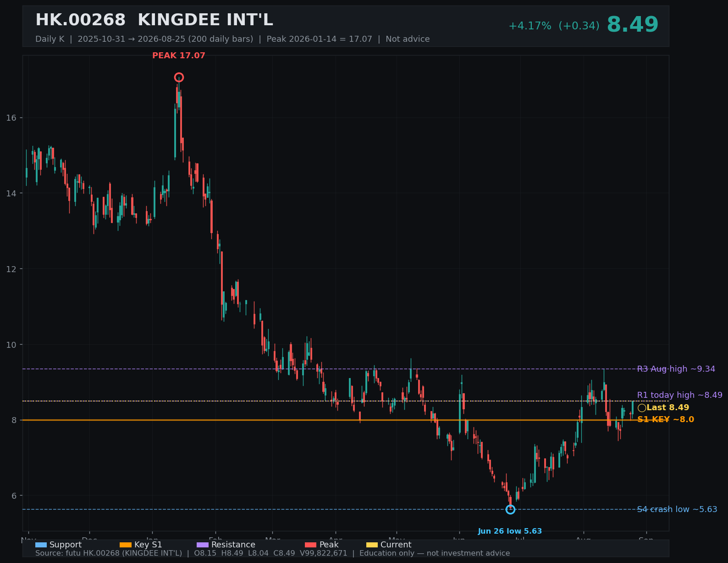The width and height of the screenshot is (728, 563).
Task: Click the "S1 KEY ~8.0" label
Action: coord(666,419)
